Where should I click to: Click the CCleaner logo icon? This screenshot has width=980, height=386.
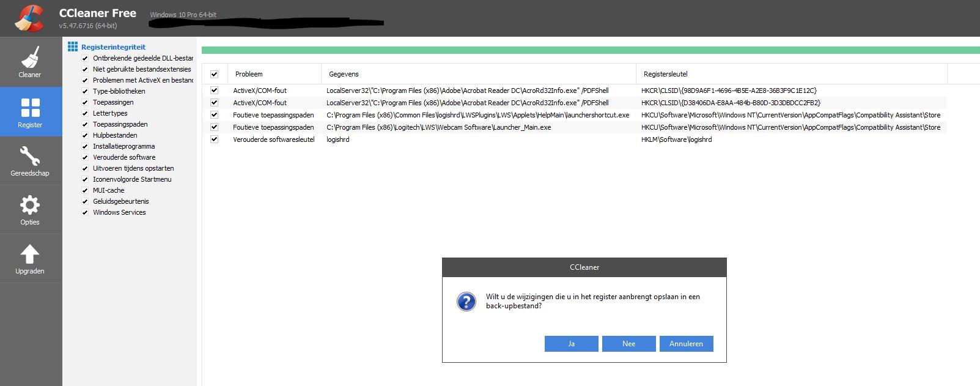[x=29, y=18]
